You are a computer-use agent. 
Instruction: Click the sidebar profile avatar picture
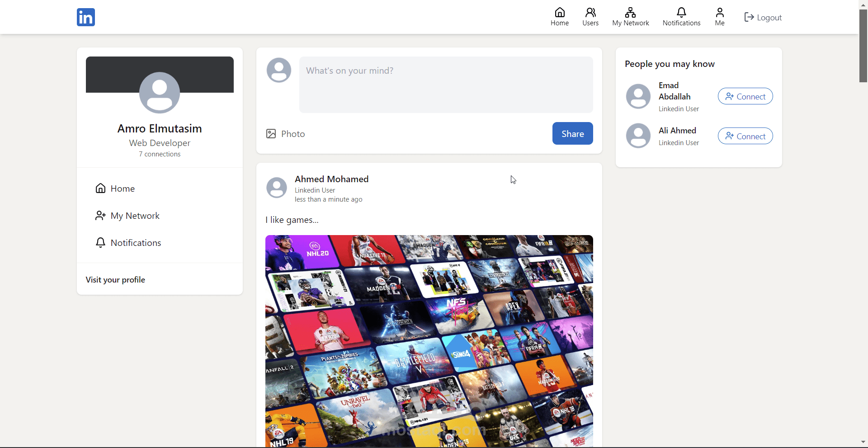pos(160,93)
